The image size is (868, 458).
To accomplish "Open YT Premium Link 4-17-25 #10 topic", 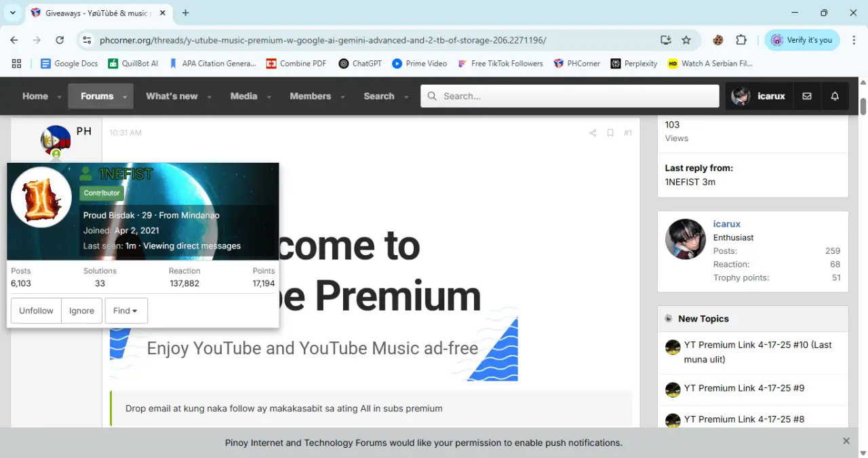I will 757,352.
